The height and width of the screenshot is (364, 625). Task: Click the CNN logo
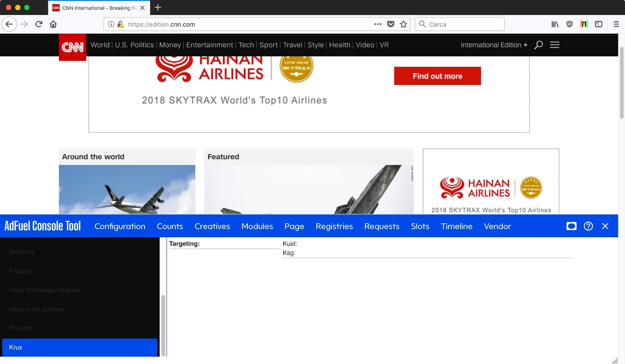coord(72,47)
